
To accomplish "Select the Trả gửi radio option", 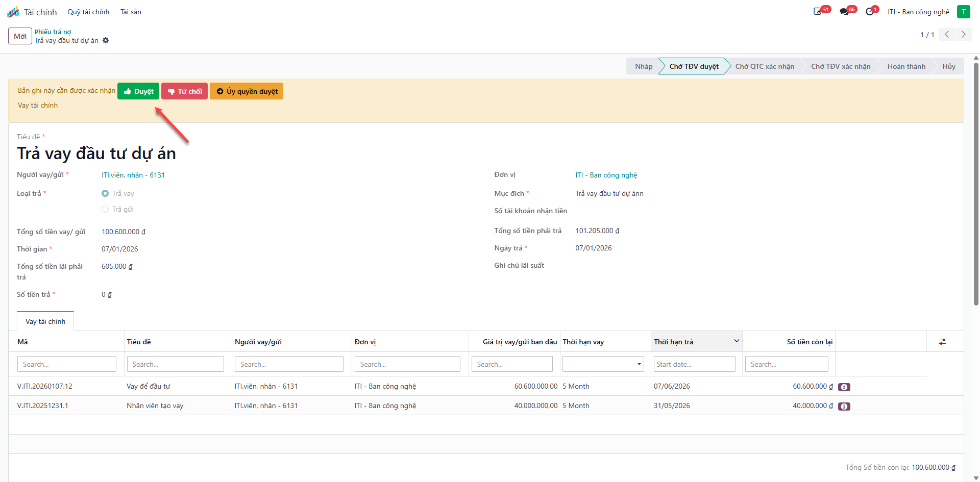I will tap(105, 209).
